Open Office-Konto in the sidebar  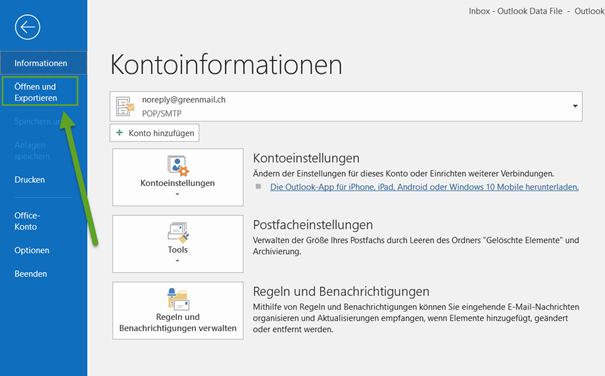(27, 221)
